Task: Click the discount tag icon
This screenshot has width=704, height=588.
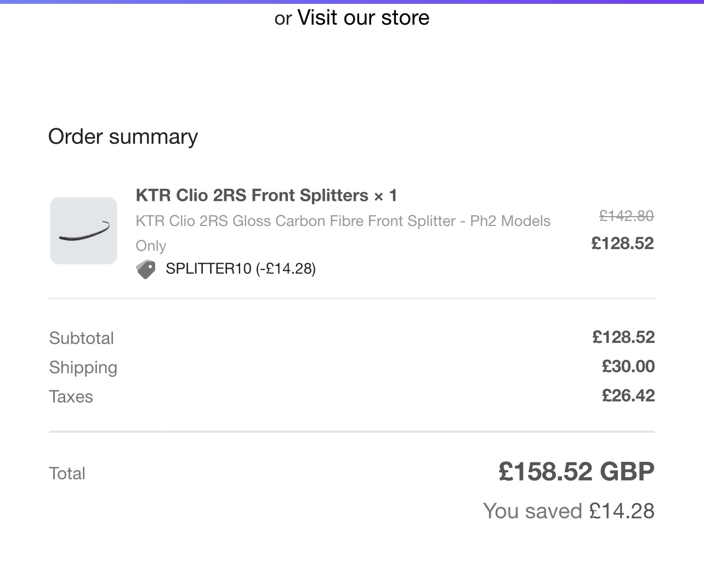Action: pos(146,269)
